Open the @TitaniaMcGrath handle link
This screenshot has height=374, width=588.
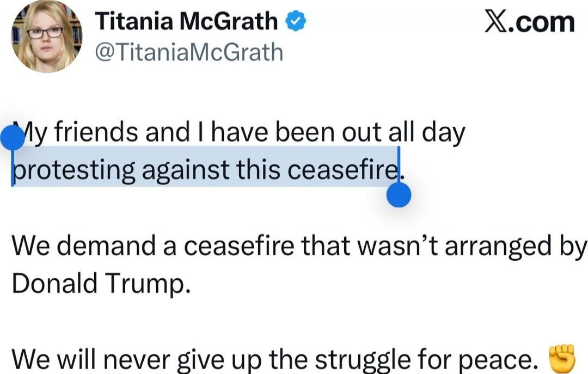[x=189, y=52]
